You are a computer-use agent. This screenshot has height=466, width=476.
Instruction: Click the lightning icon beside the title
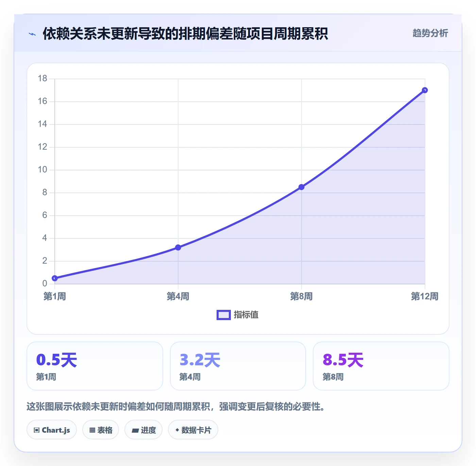[32, 34]
